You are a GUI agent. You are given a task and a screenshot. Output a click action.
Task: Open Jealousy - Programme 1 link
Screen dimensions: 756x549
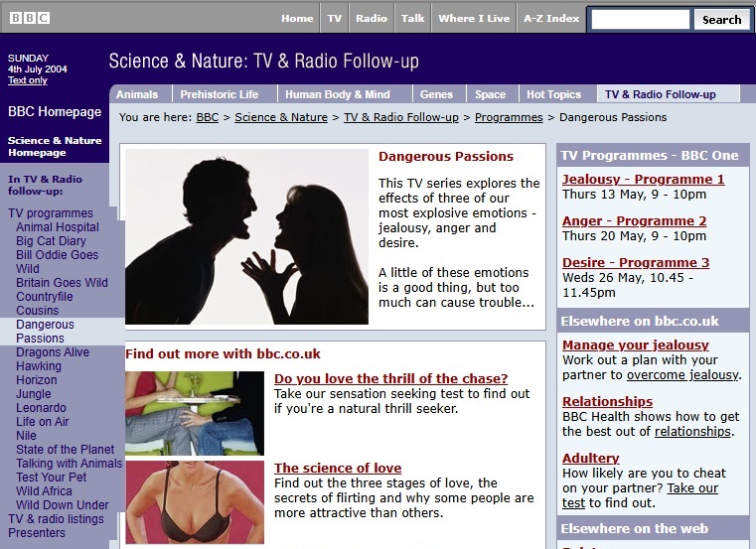[x=643, y=180]
